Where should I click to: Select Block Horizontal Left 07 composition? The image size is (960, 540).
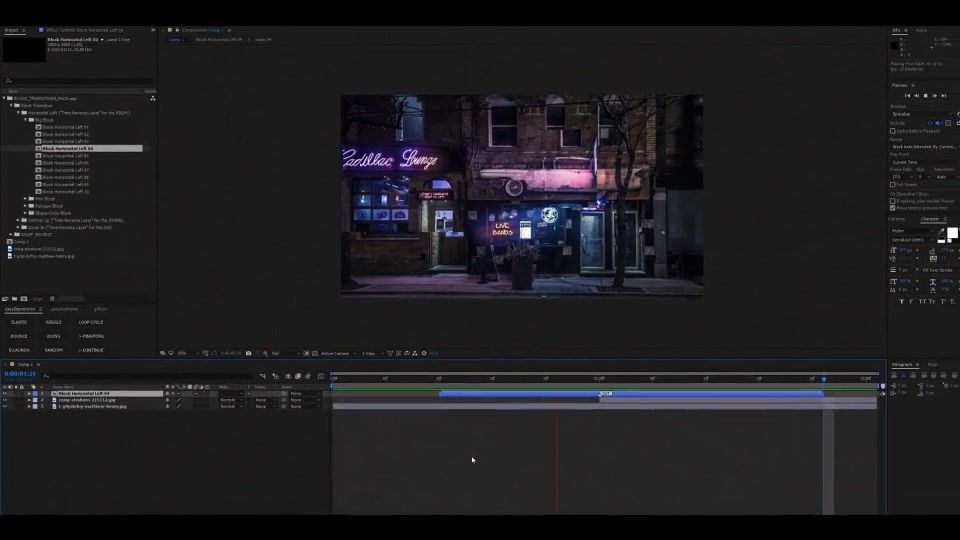pyautogui.click(x=66, y=170)
